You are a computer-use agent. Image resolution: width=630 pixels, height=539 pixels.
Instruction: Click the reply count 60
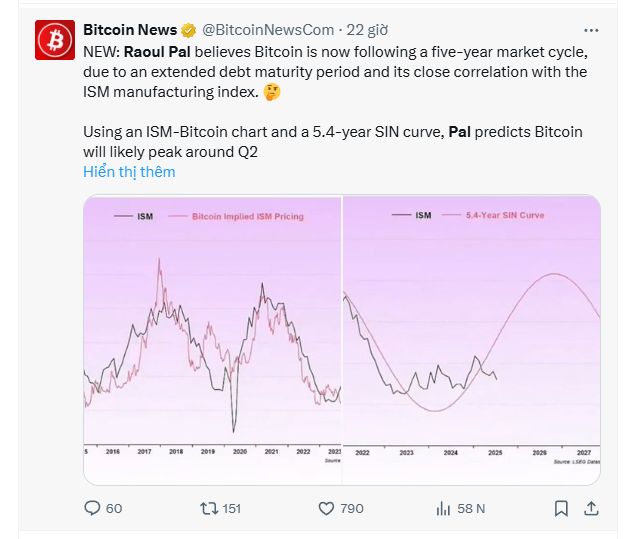click(113, 508)
